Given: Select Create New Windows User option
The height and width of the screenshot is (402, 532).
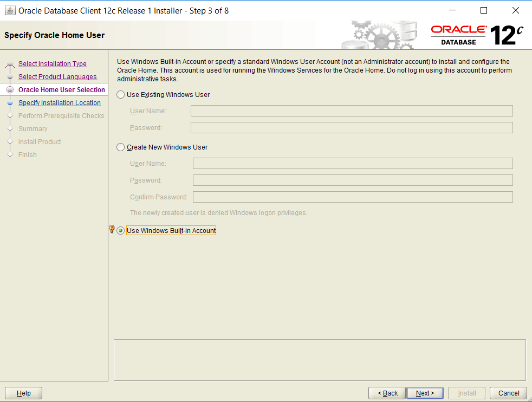Looking at the screenshot, I should pyautogui.click(x=120, y=147).
